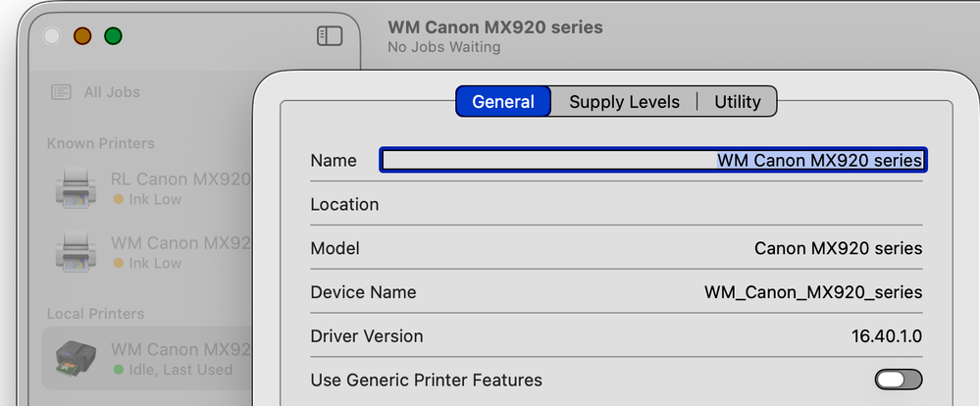Click Ink Low text under WM Canon
Image resolution: width=980 pixels, height=406 pixels.
click(155, 263)
